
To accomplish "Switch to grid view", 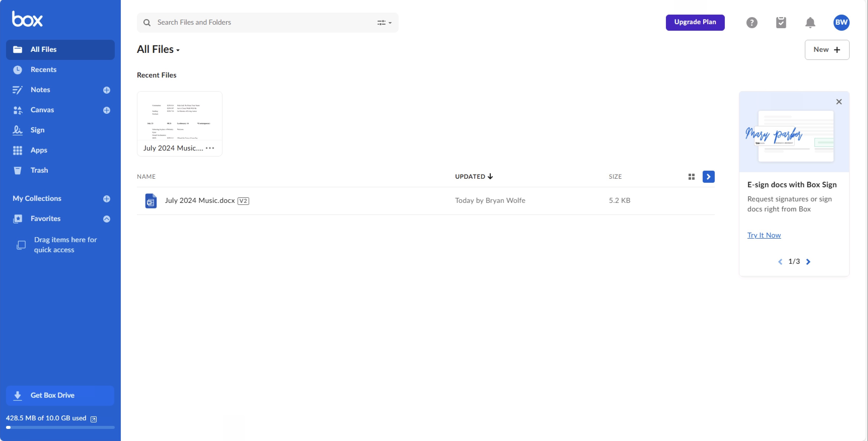I will coord(691,176).
